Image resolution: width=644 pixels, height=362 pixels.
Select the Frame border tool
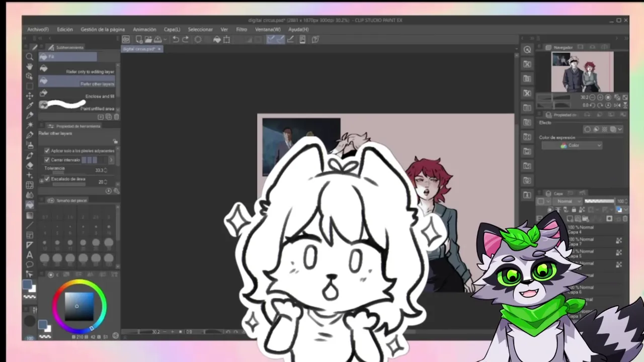click(x=30, y=235)
